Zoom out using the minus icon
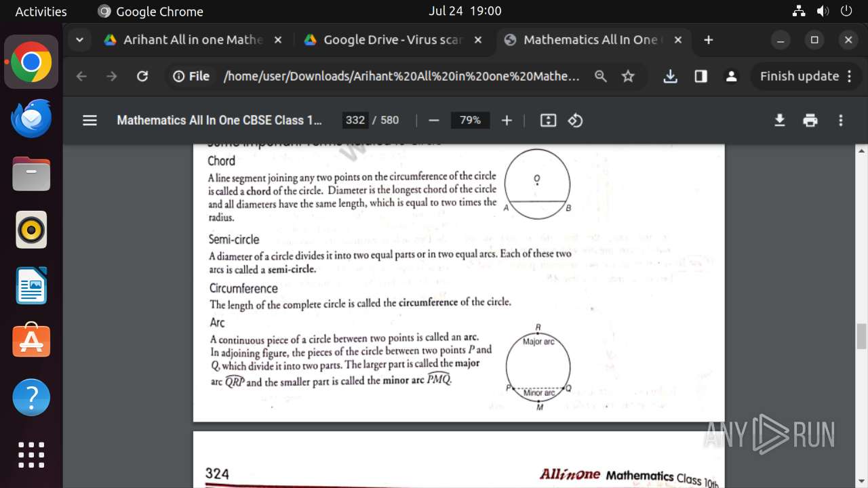 point(434,121)
